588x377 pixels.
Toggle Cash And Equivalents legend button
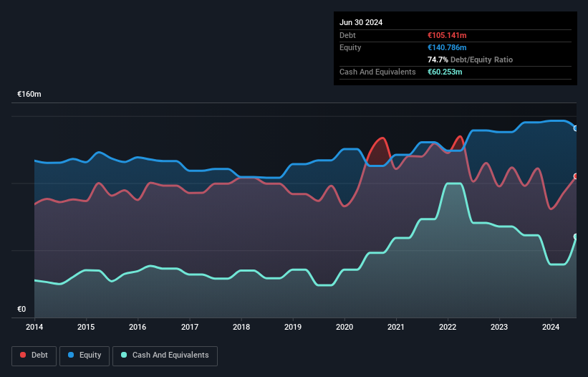click(x=165, y=355)
